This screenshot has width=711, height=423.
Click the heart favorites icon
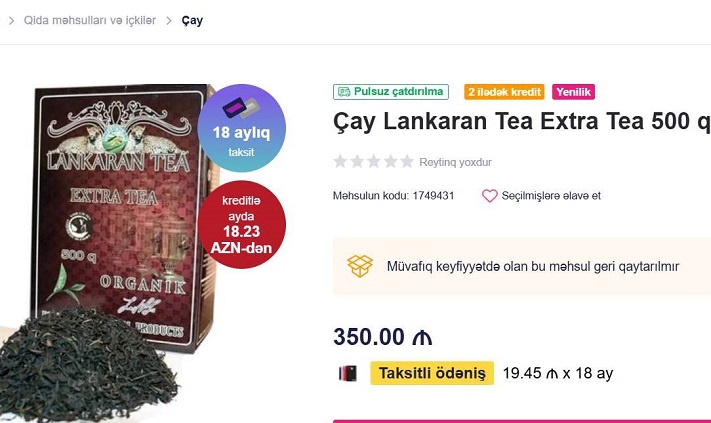[x=490, y=196]
